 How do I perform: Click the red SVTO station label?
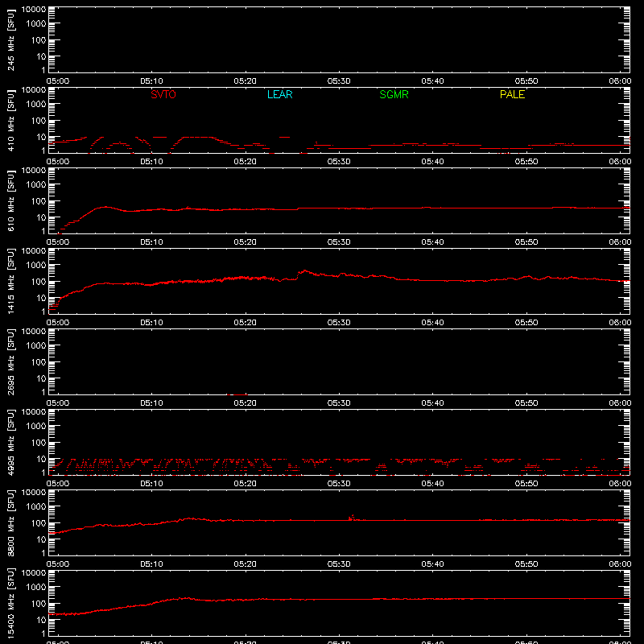coord(163,94)
